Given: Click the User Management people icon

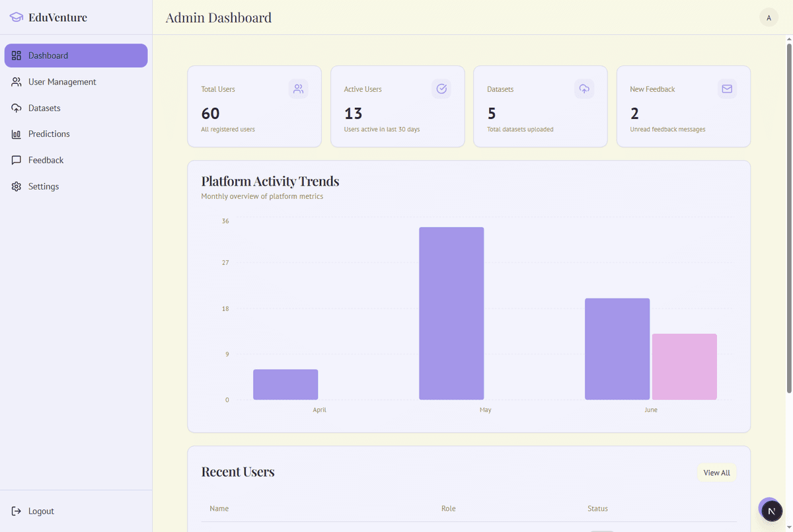Looking at the screenshot, I should click(x=17, y=82).
